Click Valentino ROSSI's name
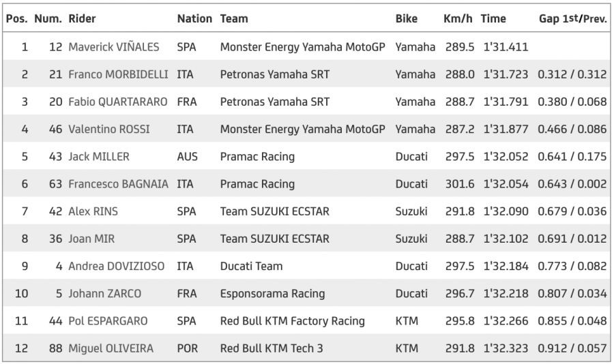This screenshot has height=364, width=614. point(109,129)
